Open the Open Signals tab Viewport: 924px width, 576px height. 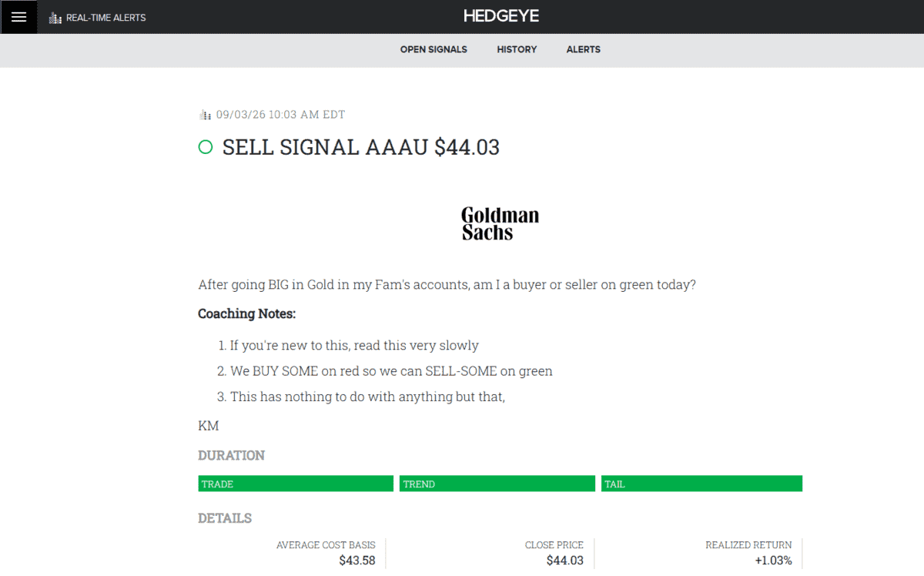[x=434, y=49]
